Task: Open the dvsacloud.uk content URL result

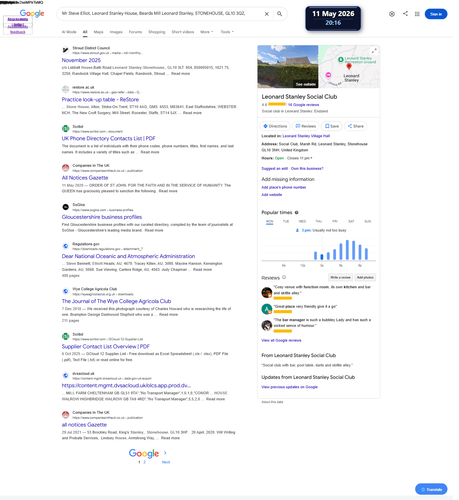Action: point(126,386)
